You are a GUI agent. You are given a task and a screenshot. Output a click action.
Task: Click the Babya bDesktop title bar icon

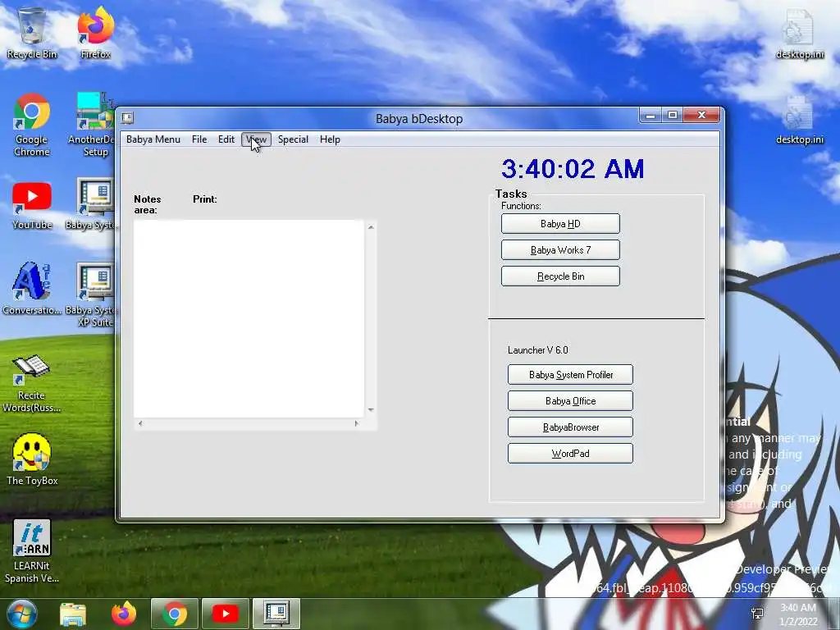click(127, 118)
